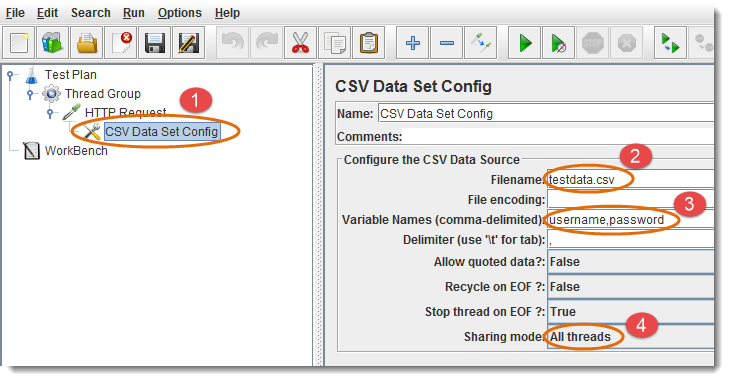Select WorkBench in the tree
Image resolution: width=729 pixels, height=381 pixels.
point(76,151)
